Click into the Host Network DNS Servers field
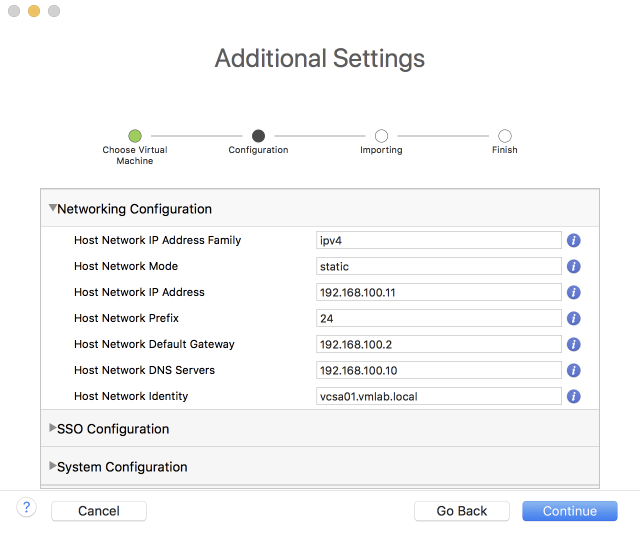640x533 pixels. click(438, 370)
